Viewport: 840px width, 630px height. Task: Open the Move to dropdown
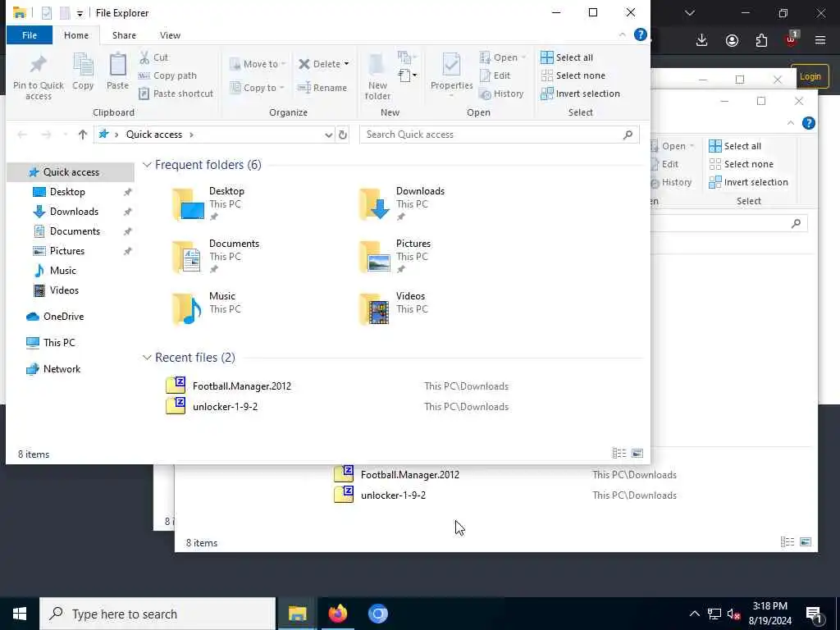click(258, 64)
